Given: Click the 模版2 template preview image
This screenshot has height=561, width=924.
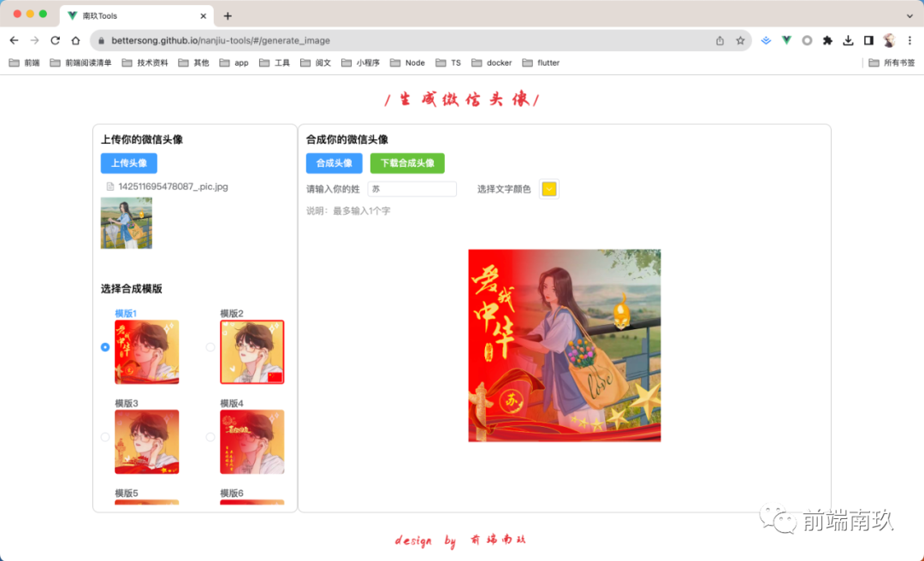Looking at the screenshot, I should tap(252, 352).
